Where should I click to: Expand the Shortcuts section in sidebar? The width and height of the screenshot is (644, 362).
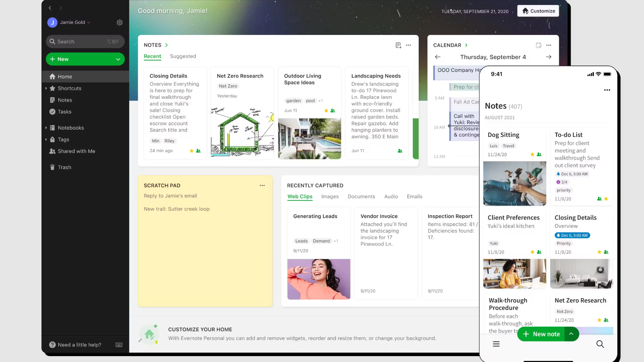46,89
